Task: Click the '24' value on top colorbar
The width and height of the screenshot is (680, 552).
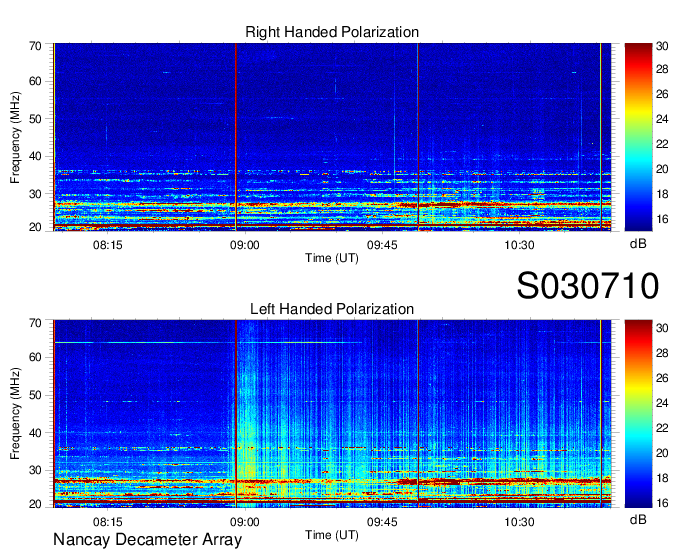Action: pyautogui.click(x=662, y=119)
